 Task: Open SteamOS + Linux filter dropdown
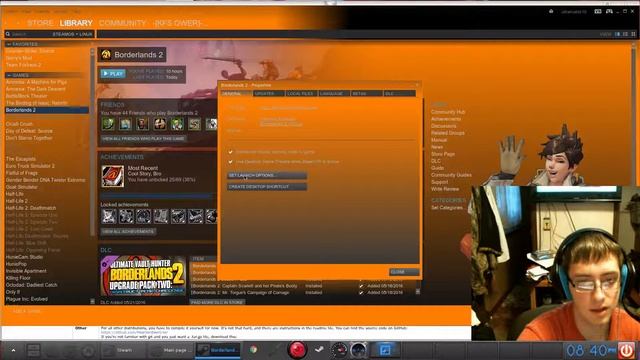(x=72, y=34)
